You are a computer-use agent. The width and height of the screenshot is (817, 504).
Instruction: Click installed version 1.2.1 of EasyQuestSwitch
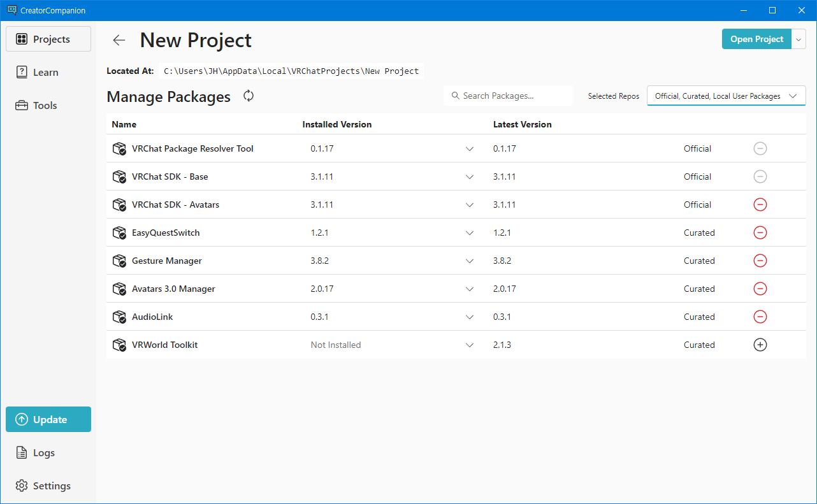click(320, 233)
